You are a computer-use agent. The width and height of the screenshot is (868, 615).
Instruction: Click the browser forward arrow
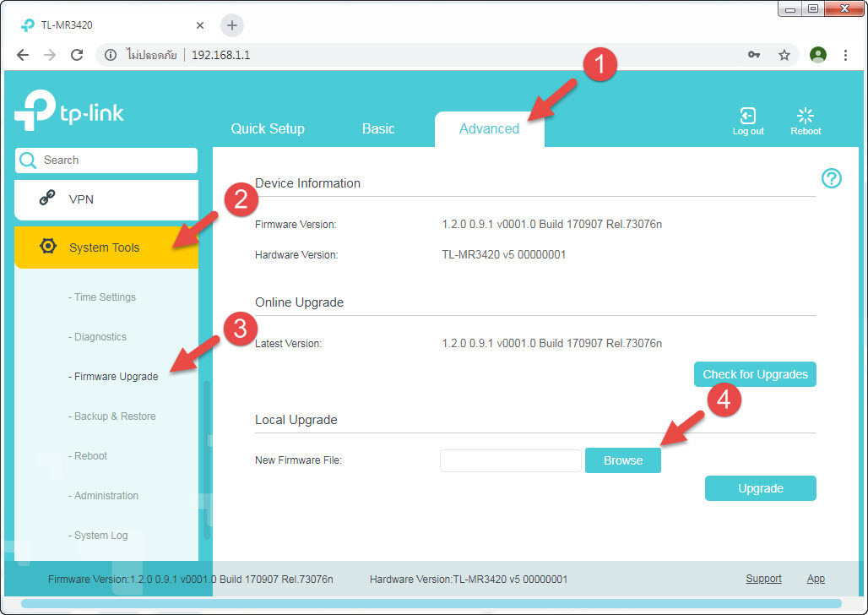click(x=50, y=55)
